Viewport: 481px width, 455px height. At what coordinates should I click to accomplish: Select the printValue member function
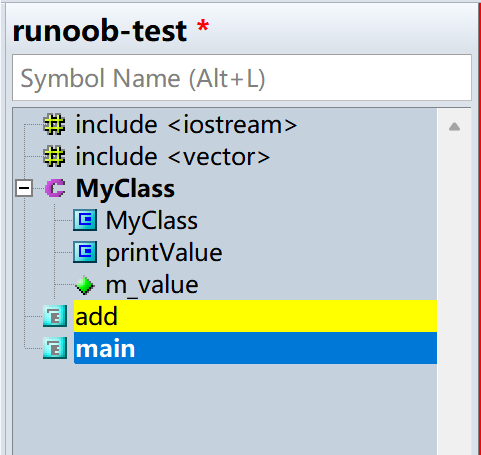164,253
